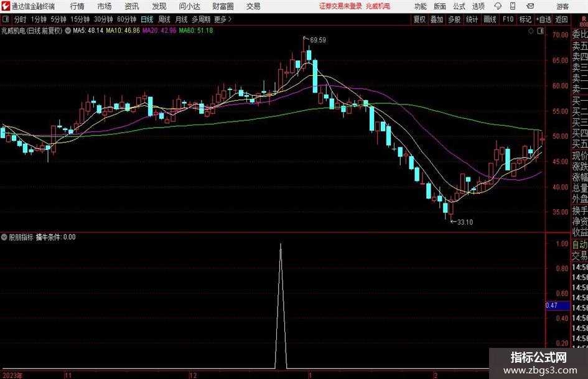Click the MA60: 51.18 indicator label
Image resolution: width=588 pixels, height=379 pixels.
196,30
